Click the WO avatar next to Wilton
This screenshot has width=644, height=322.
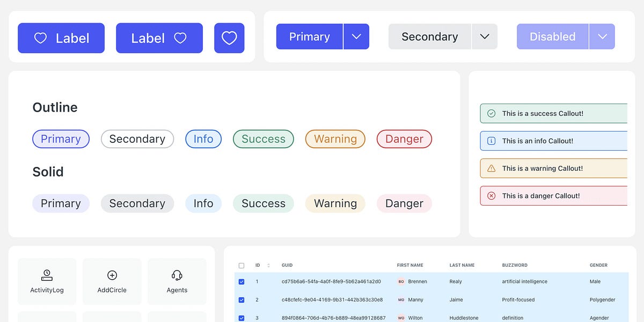click(x=401, y=318)
